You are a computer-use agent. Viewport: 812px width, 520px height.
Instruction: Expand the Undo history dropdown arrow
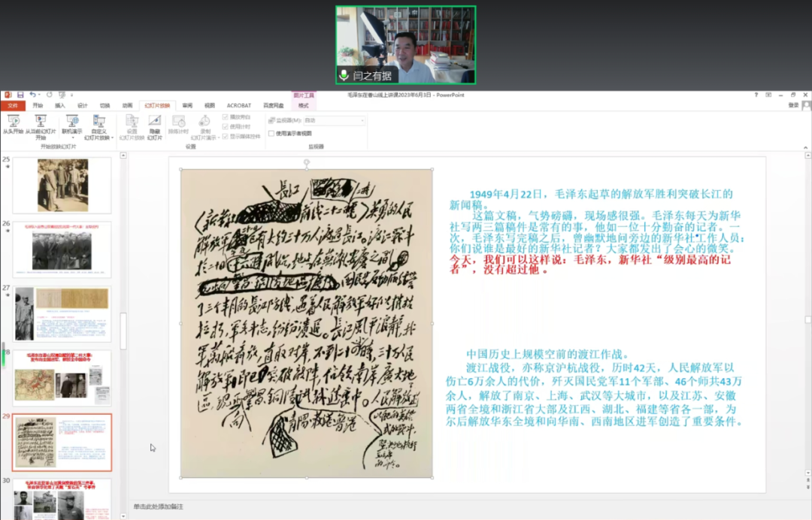click(x=39, y=95)
